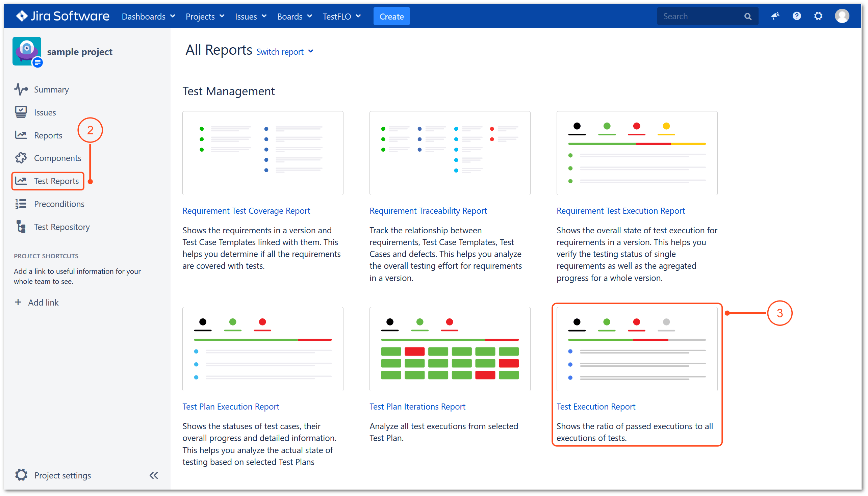Image resolution: width=868 pixels, height=496 pixels.
Task: Click the Test Repository icon in sidebar
Action: click(x=21, y=227)
